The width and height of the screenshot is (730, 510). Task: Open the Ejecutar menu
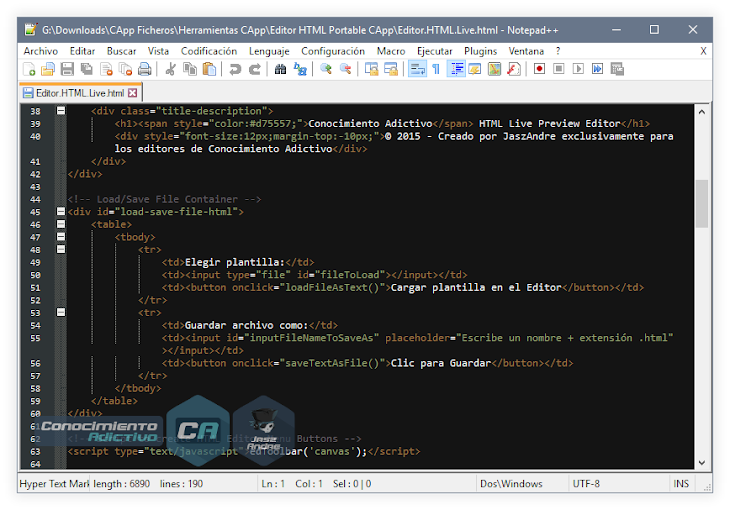click(435, 51)
